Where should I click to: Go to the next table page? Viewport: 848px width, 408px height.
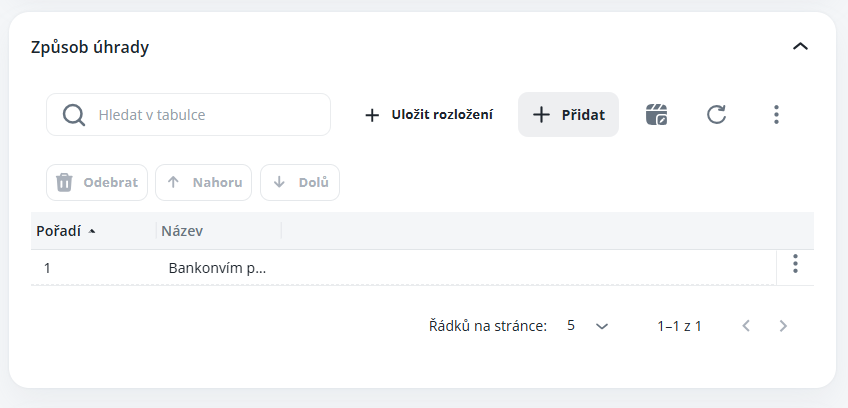784,326
